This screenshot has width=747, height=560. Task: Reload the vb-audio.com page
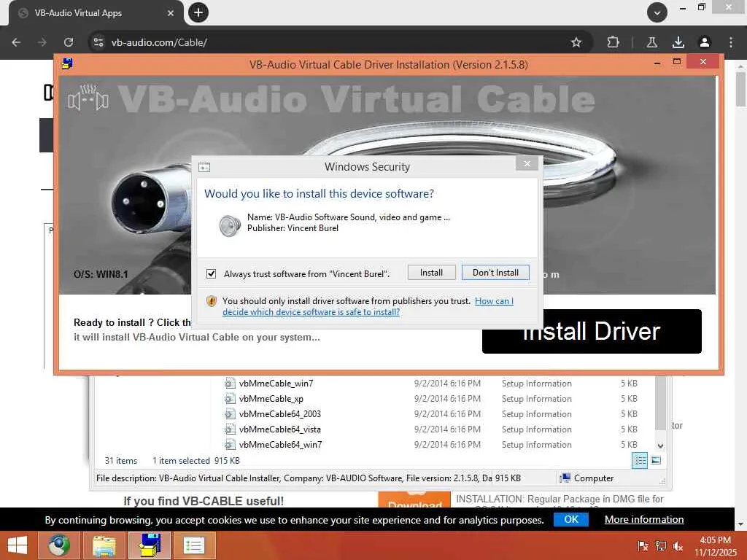pyautogui.click(x=69, y=42)
